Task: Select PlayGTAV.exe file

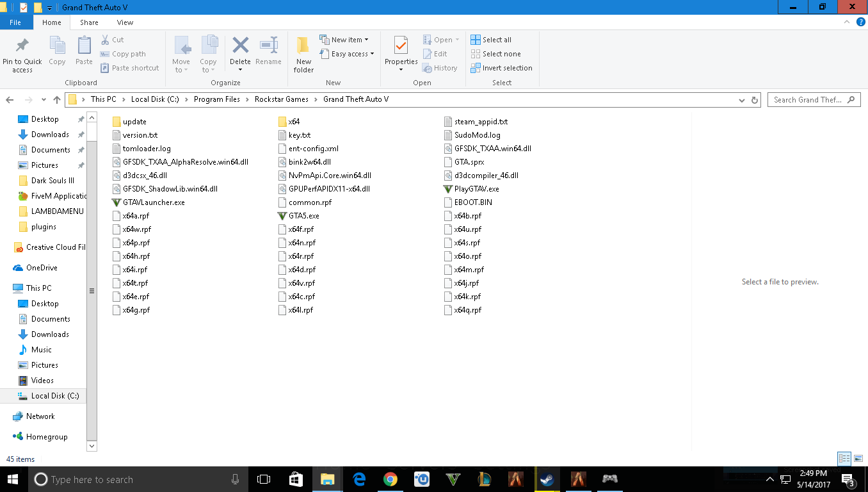Action: [471, 189]
